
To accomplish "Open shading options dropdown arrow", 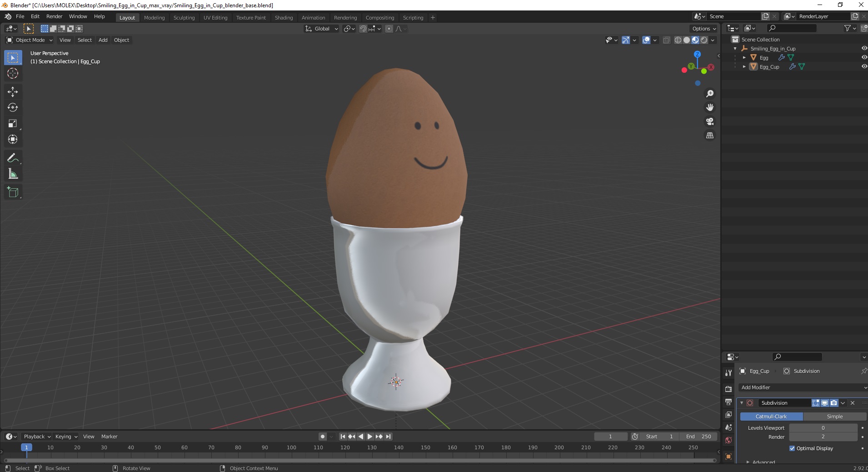I will 713,40.
